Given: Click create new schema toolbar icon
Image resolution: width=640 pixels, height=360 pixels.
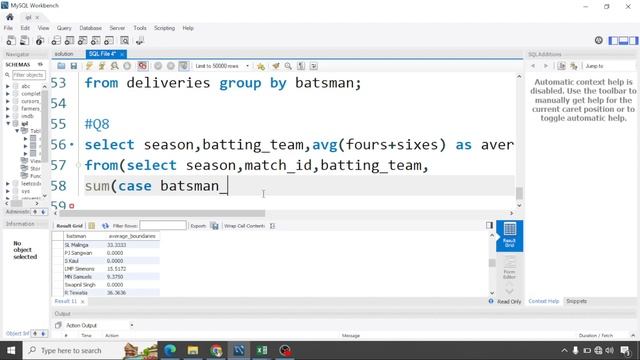Looking at the screenshot, I should tap(56, 40).
